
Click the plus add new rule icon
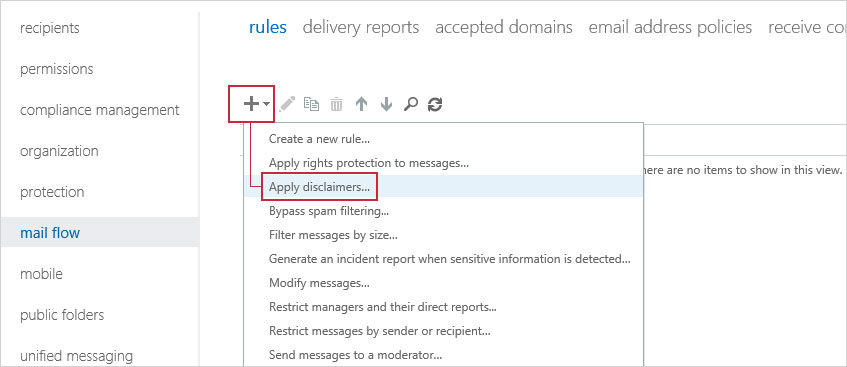[251, 104]
